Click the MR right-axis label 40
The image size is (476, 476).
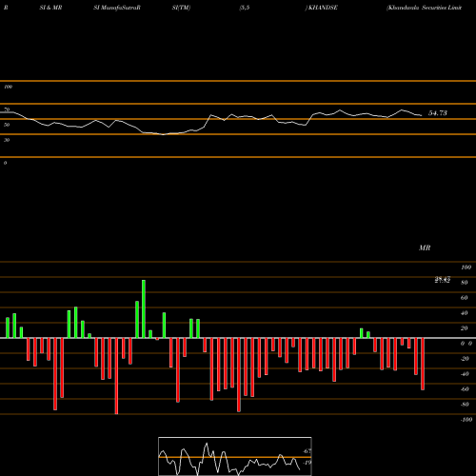tap(465, 313)
